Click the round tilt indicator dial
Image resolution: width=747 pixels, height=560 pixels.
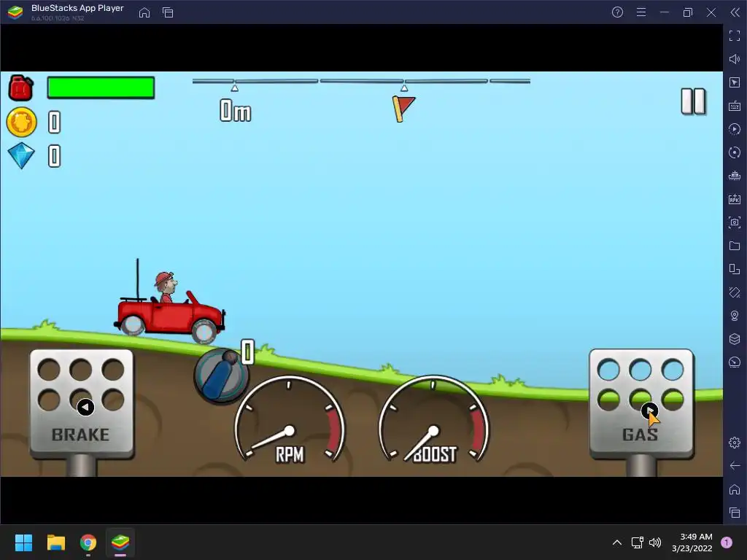coord(221,376)
